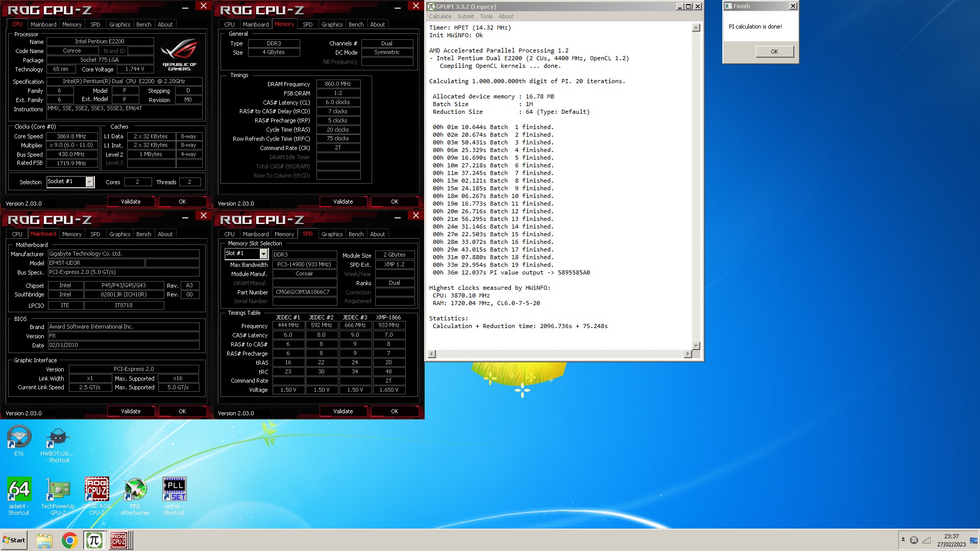Open Windows Explorer from the taskbar
Image resolution: width=980 pixels, height=551 pixels.
(44, 540)
